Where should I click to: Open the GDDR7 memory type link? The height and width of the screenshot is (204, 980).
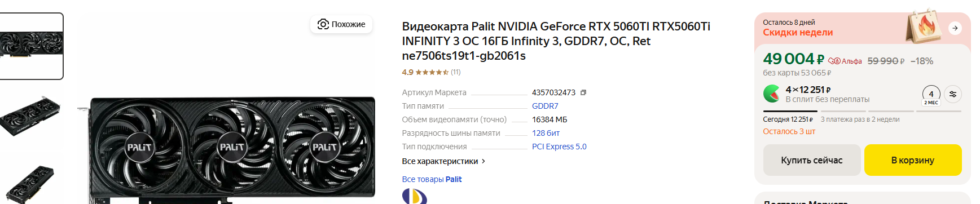(x=545, y=106)
